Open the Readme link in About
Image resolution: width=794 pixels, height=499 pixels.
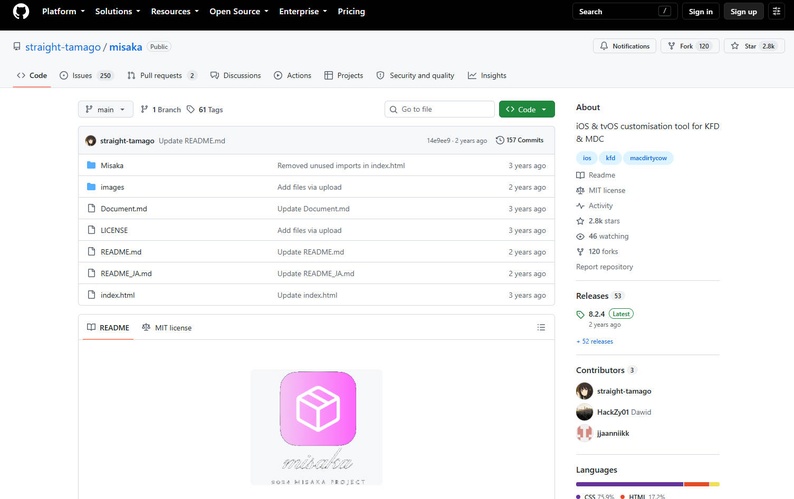coord(596,175)
